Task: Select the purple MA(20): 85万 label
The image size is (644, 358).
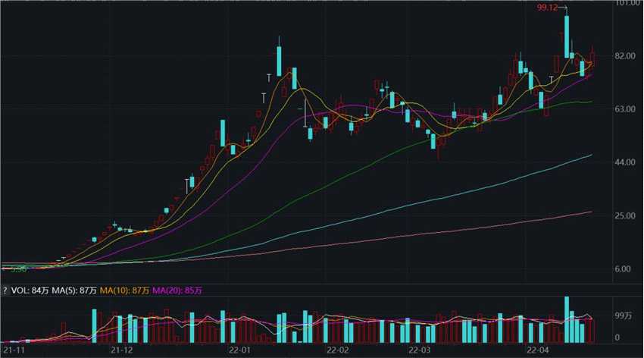Action: coord(177,290)
